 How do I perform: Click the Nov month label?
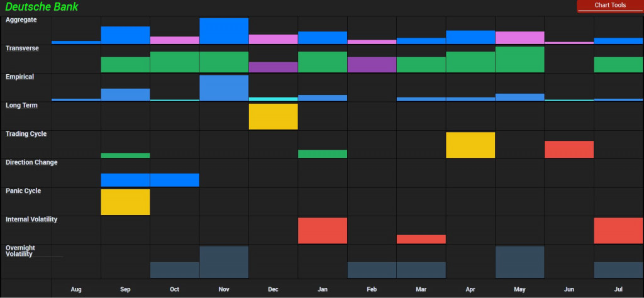click(x=224, y=289)
